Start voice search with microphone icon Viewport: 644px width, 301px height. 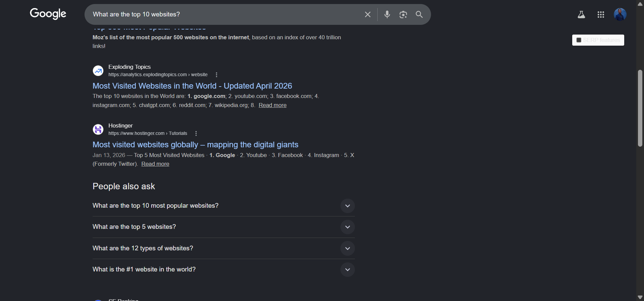pos(387,14)
